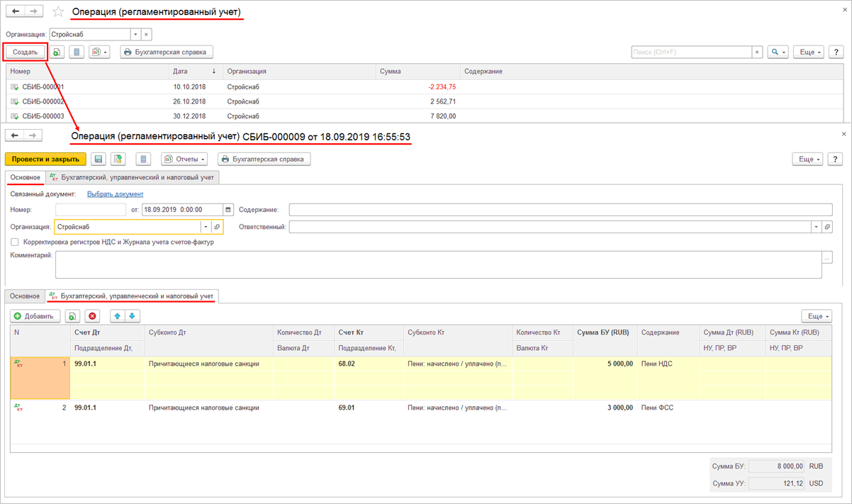852x504 pixels.
Task: Click the Содержание input field
Action: click(x=560, y=210)
